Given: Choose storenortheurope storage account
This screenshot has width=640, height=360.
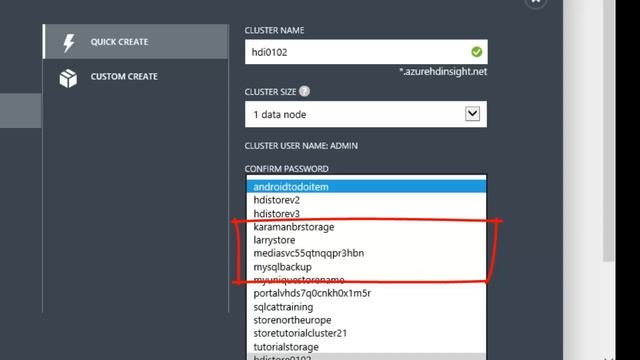Looking at the screenshot, I should 367,320.
